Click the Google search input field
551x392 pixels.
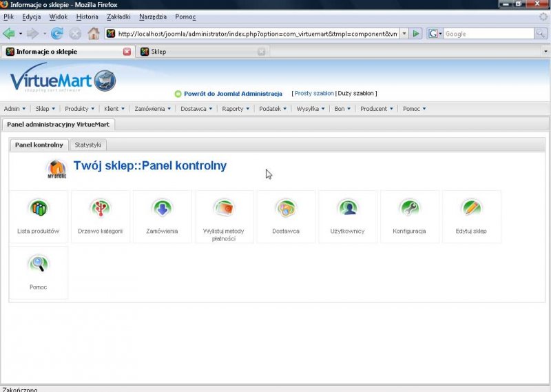pyautogui.click(x=488, y=34)
